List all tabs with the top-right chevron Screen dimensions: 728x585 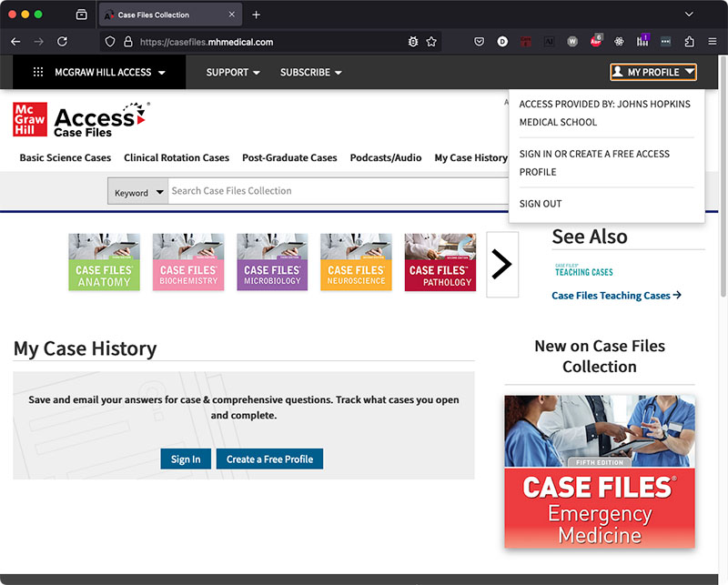[689, 15]
